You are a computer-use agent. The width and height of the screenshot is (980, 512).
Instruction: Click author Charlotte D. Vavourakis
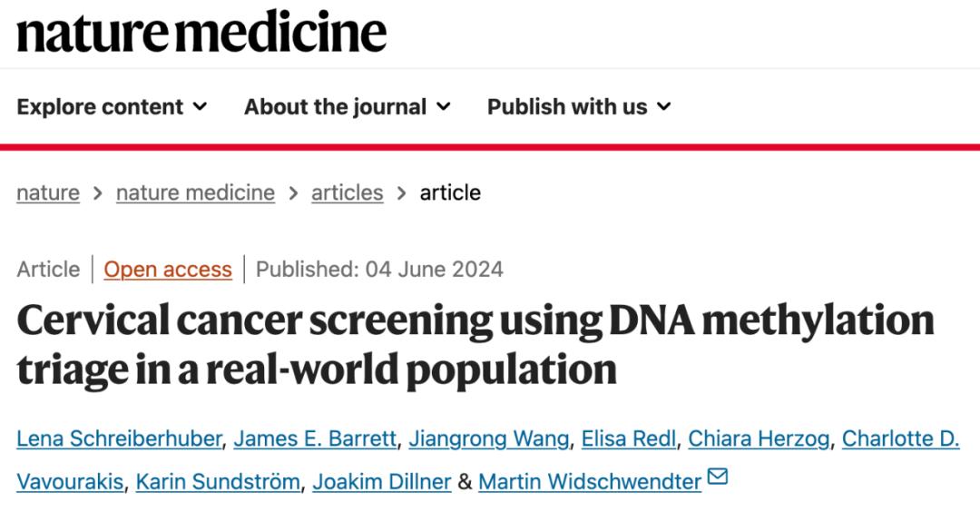pos(900,438)
